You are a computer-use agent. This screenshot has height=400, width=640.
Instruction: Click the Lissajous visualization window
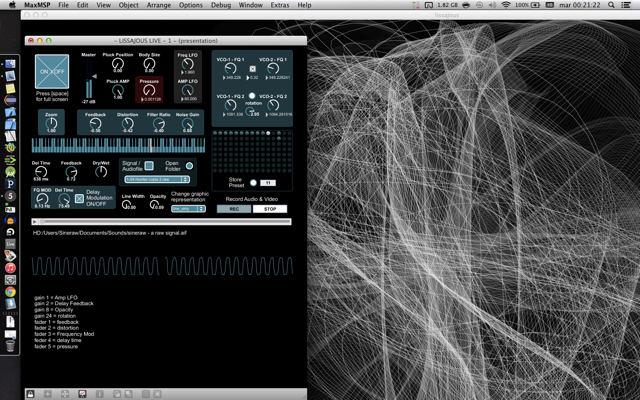[473, 210]
